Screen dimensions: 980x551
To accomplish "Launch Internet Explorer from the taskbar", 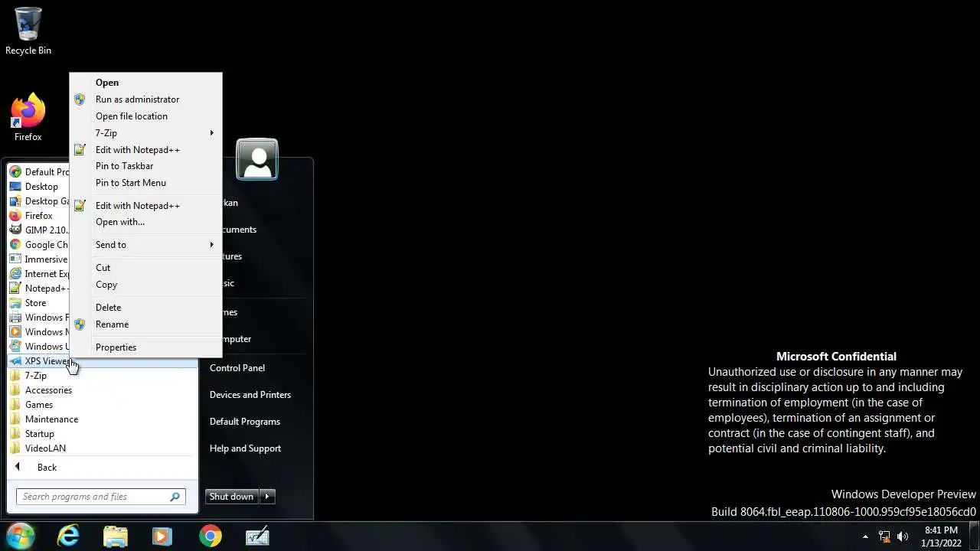I will [x=68, y=536].
